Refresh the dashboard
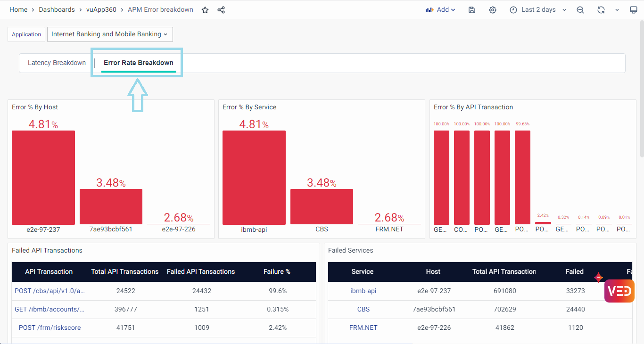This screenshot has height=344, width=644. pyautogui.click(x=601, y=10)
